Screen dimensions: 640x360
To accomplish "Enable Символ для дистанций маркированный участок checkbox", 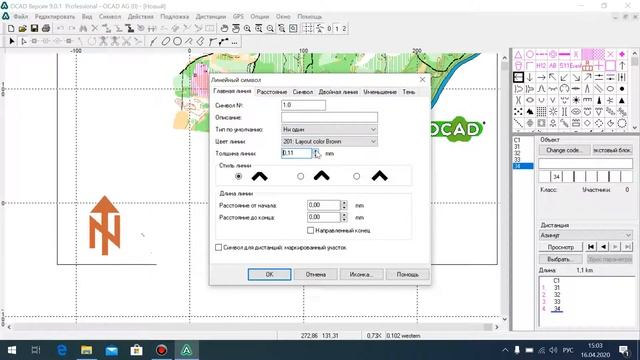I will 218,247.
